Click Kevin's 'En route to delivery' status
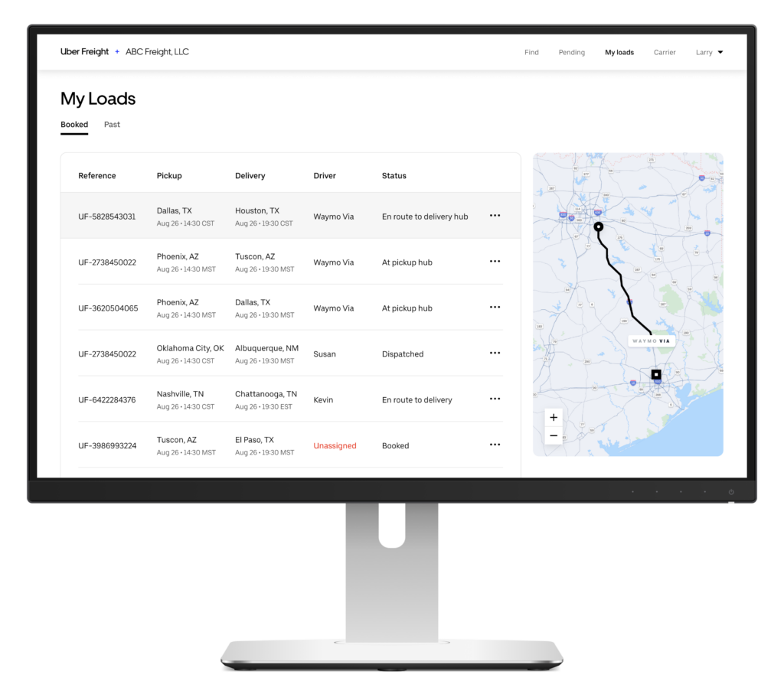This screenshot has width=784, height=681. click(417, 400)
